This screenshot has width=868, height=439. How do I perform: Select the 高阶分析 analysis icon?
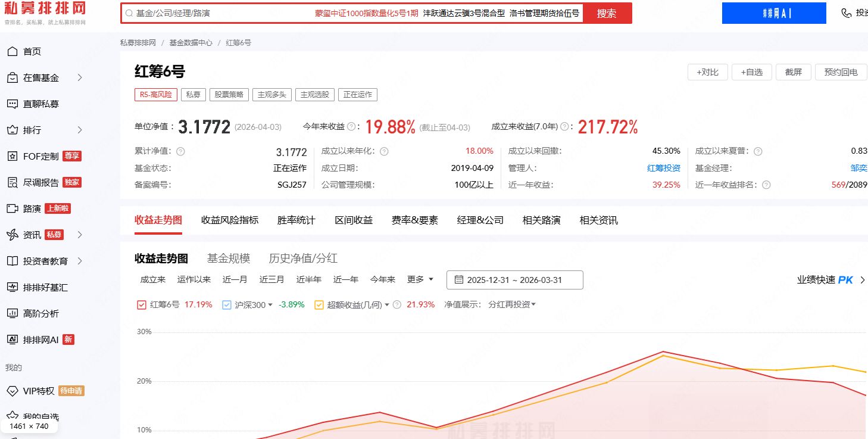point(13,313)
